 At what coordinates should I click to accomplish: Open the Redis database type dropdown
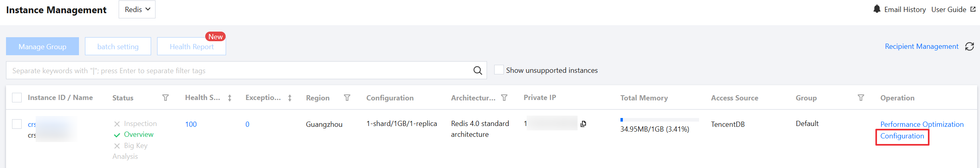point(137,10)
